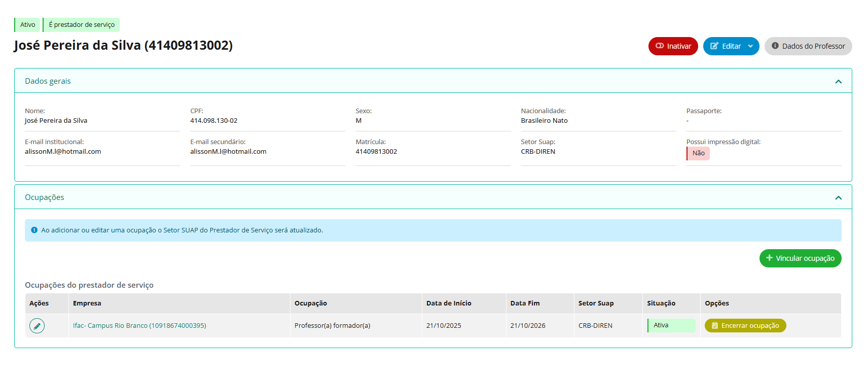868x374 pixels.
Task: Click the blue info icon in the alert
Action: [x=34, y=230]
